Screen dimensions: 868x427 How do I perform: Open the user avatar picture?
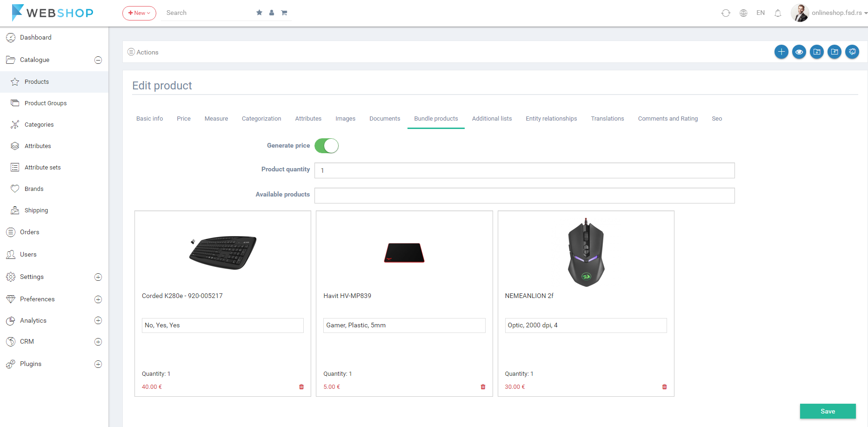coord(800,13)
